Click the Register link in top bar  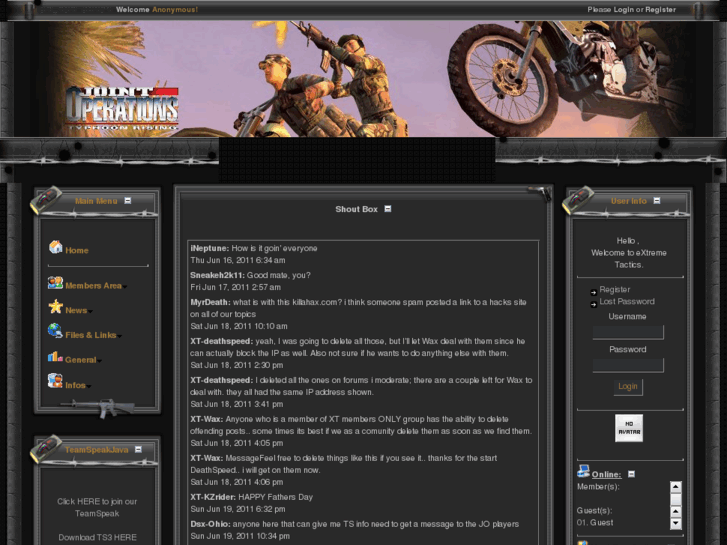pyautogui.click(x=660, y=9)
